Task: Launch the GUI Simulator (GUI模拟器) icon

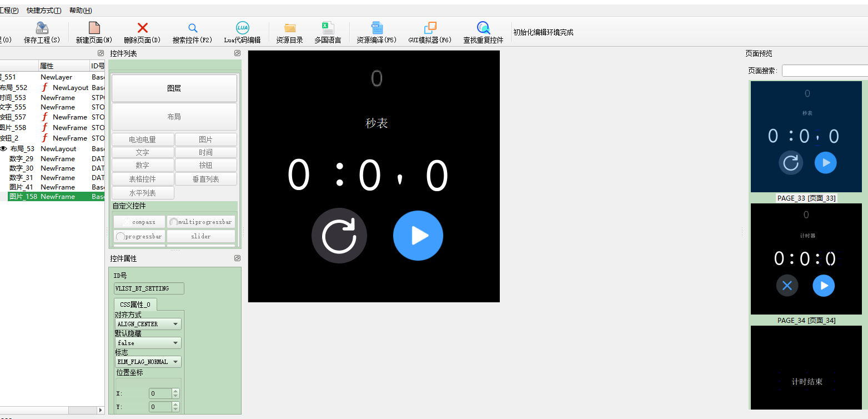Action: (x=430, y=28)
